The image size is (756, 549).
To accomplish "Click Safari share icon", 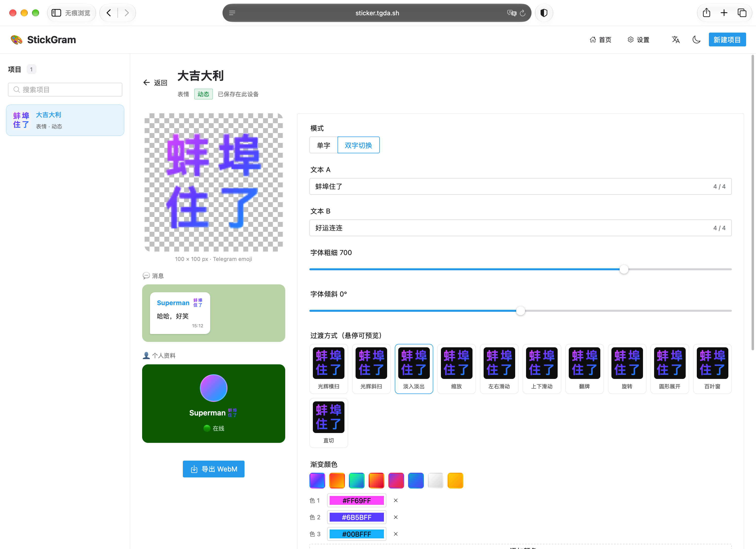I will (706, 13).
